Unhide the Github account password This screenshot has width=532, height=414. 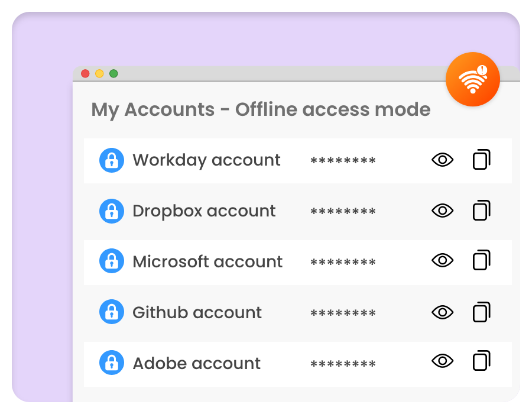pos(442,312)
